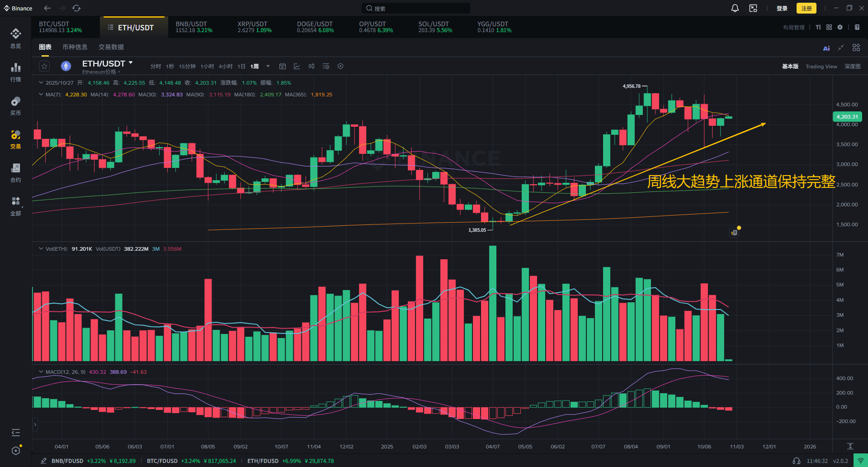868x467 pixels.
Task: Click the customer support headset icon
Action: (x=797, y=461)
